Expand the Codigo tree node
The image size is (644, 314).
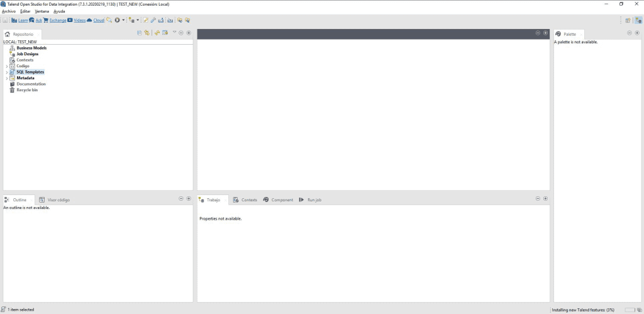pyautogui.click(x=6, y=66)
